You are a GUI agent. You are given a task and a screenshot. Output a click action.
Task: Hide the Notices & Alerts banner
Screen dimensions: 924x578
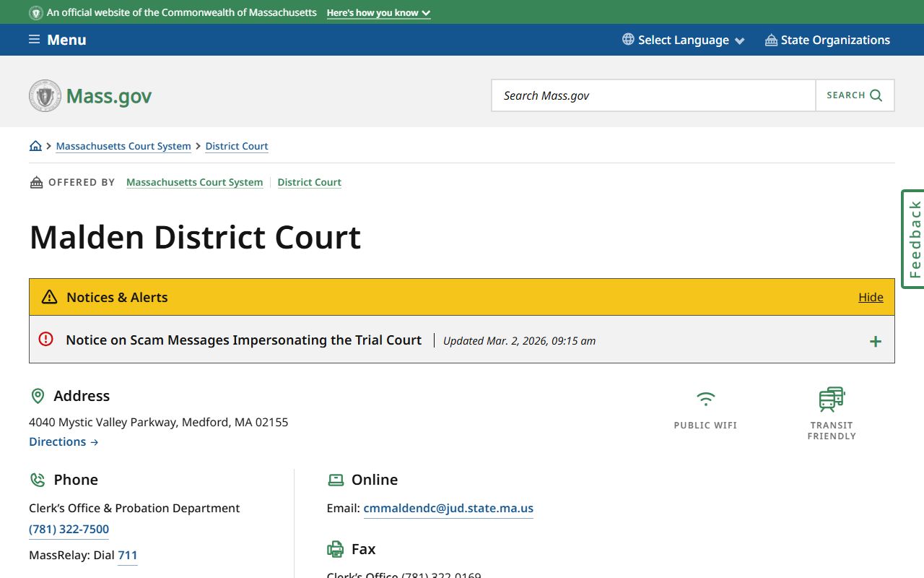pos(871,297)
